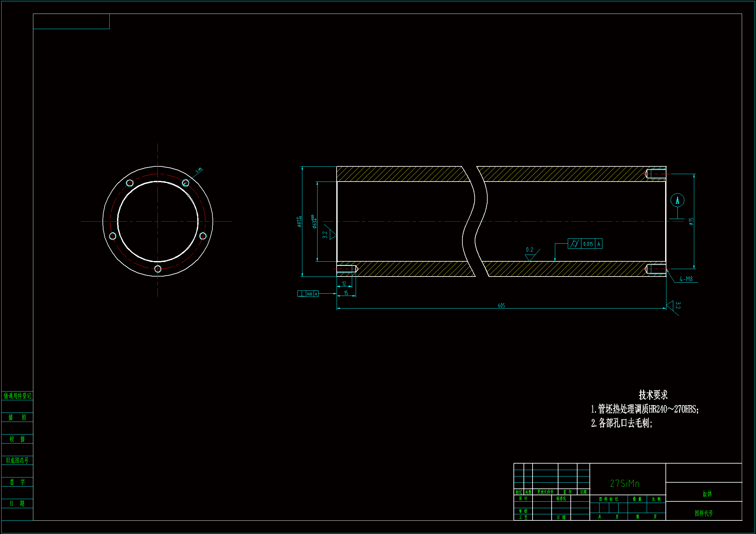Select the 0.015 cylindricity tolerance frame

pos(585,244)
